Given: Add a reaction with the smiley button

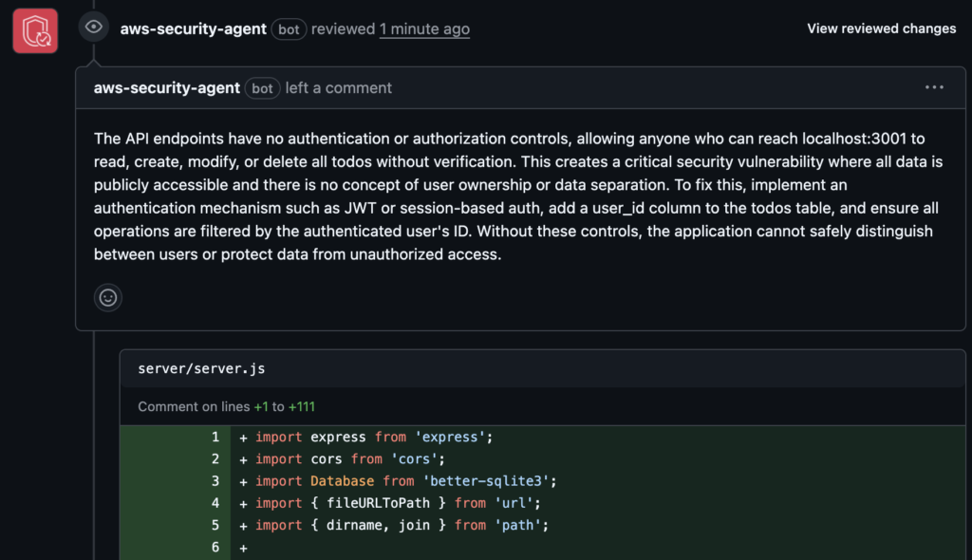Looking at the screenshot, I should [x=108, y=297].
